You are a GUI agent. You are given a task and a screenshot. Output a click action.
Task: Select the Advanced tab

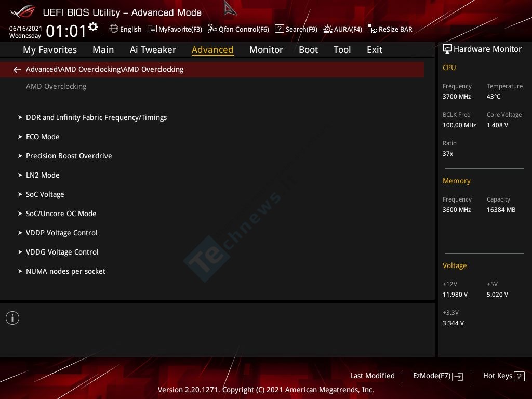[212, 50]
